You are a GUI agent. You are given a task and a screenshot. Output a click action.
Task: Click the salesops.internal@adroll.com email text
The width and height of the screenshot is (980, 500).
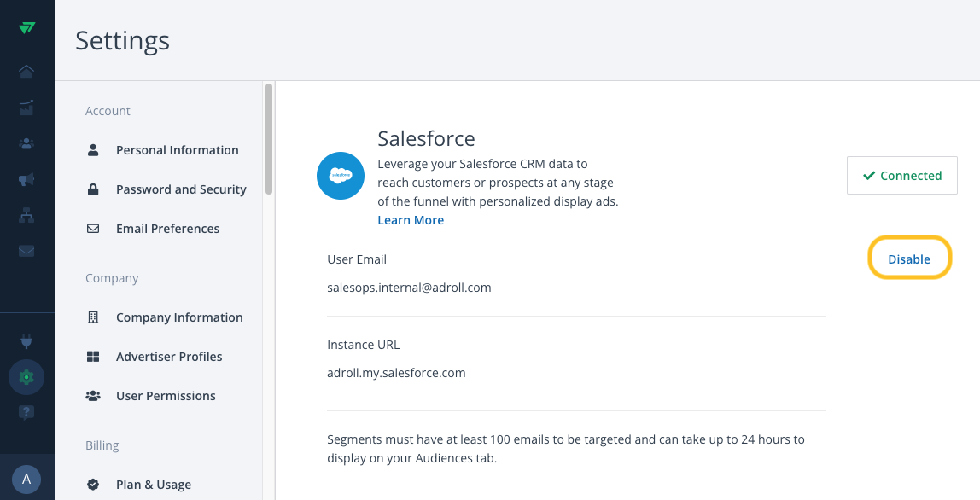410,288
